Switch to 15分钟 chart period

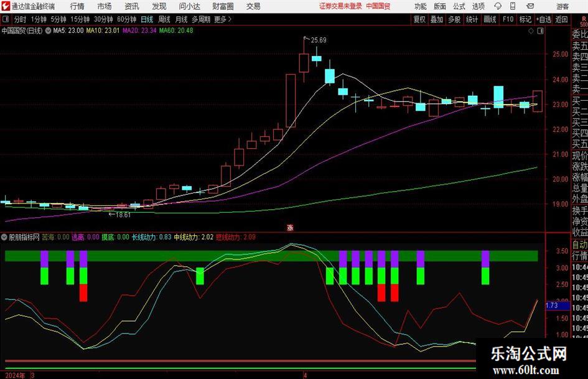(80, 19)
